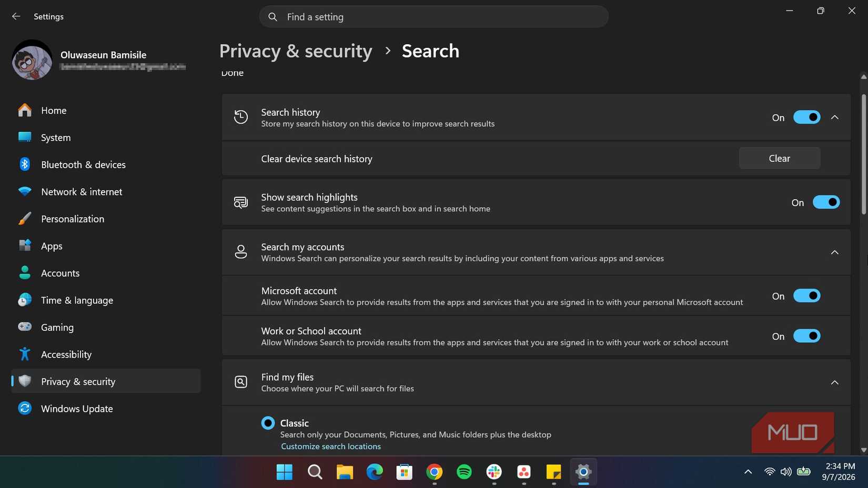Click the "Oluwaseun Bamisile" account name
This screenshot has height=488, width=868.
tap(103, 55)
